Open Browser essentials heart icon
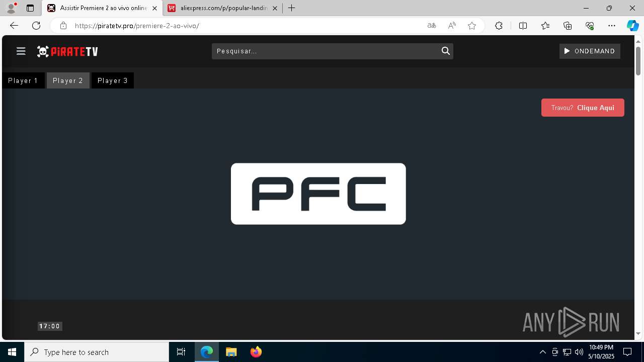Screen dimensions: 644x362 (590, 26)
